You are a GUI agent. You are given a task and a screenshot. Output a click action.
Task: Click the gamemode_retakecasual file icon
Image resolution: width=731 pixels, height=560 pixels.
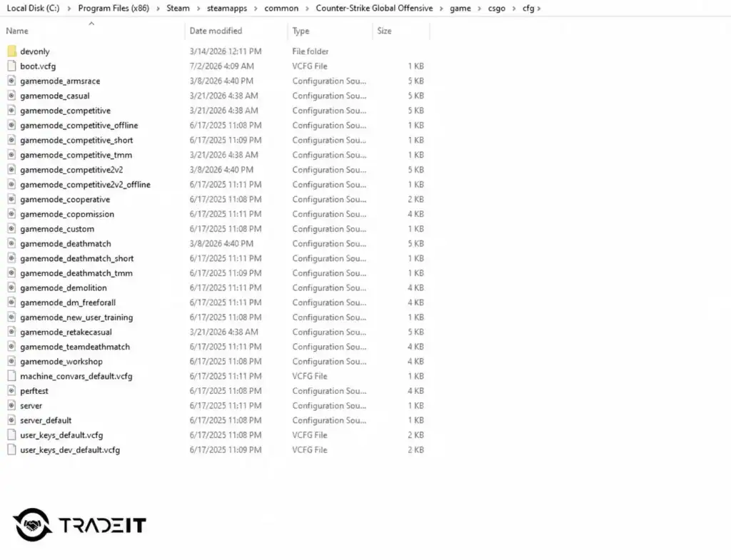[11, 332]
